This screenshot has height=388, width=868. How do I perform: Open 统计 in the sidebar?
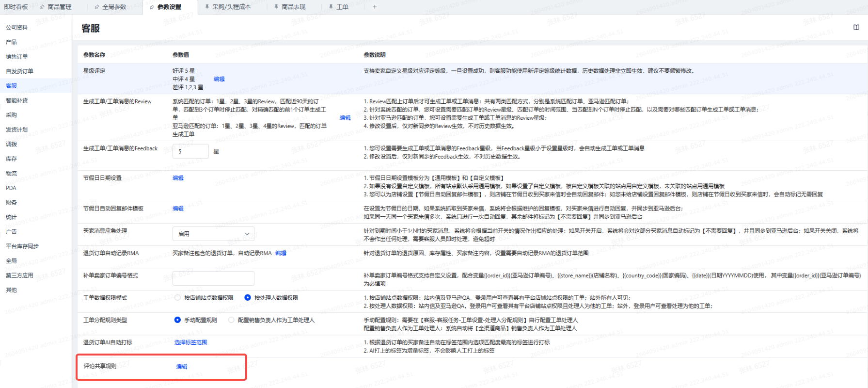click(x=11, y=217)
